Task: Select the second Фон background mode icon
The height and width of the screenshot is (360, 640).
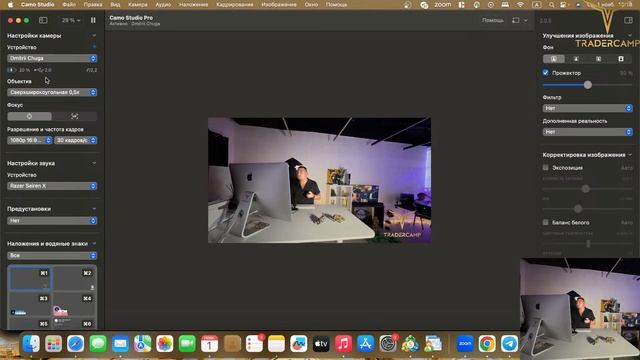Action: click(x=576, y=59)
